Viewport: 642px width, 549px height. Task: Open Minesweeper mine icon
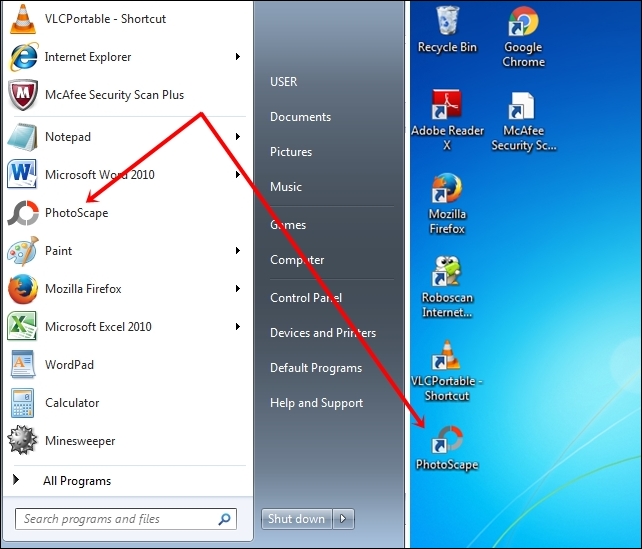pos(23,441)
